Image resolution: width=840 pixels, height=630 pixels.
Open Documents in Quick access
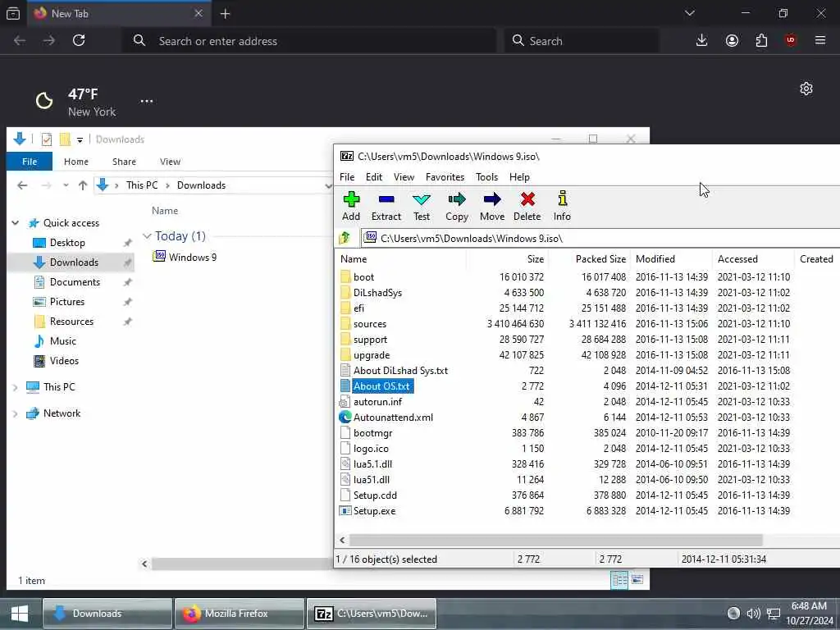pyautogui.click(x=75, y=282)
